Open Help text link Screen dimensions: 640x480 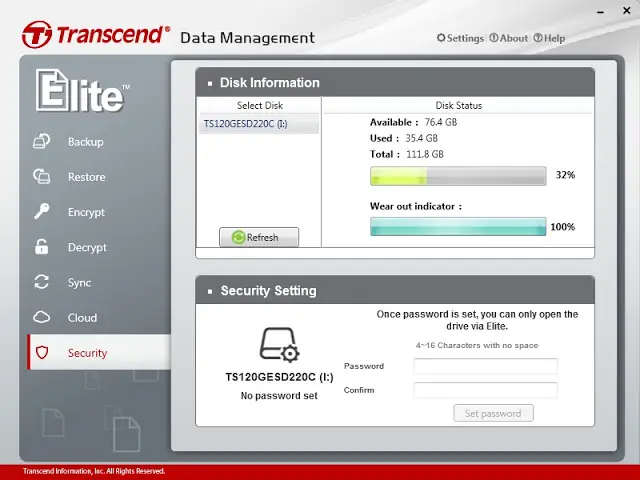[x=555, y=38]
